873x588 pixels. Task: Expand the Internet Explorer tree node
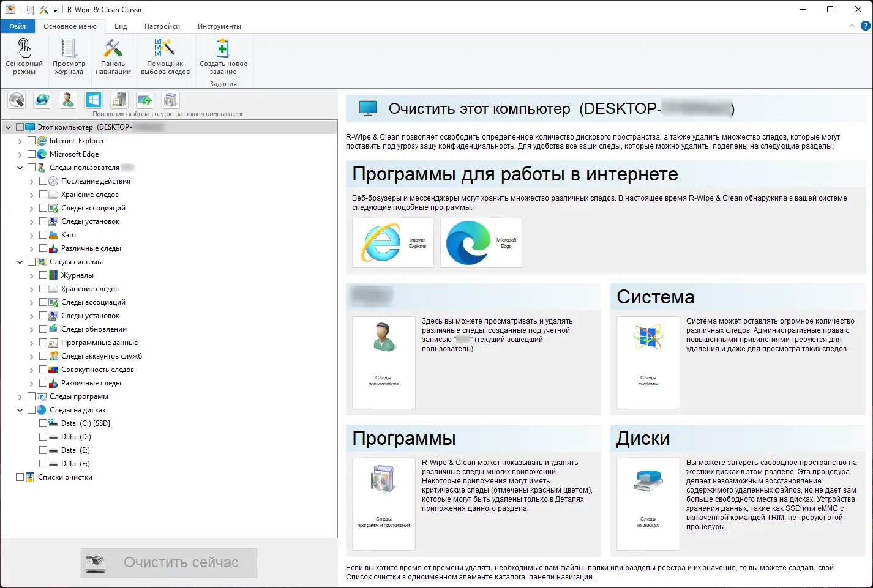[x=20, y=140]
